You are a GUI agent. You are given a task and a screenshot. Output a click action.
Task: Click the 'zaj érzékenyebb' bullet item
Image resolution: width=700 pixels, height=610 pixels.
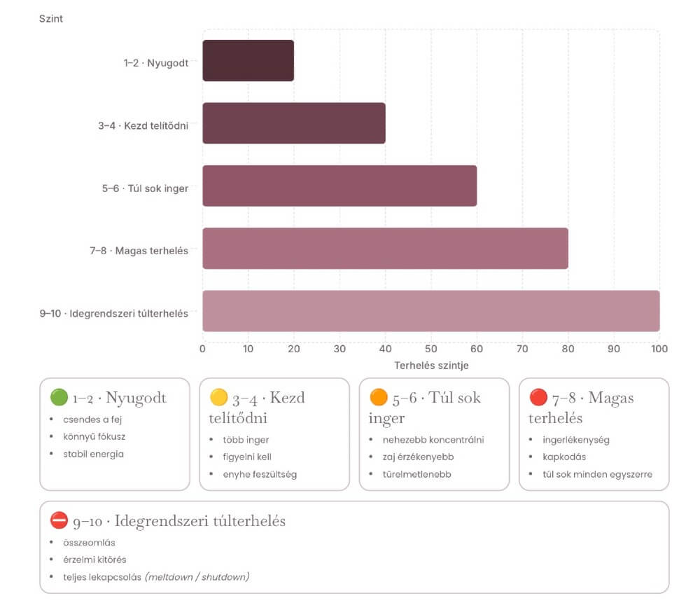(418, 457)
